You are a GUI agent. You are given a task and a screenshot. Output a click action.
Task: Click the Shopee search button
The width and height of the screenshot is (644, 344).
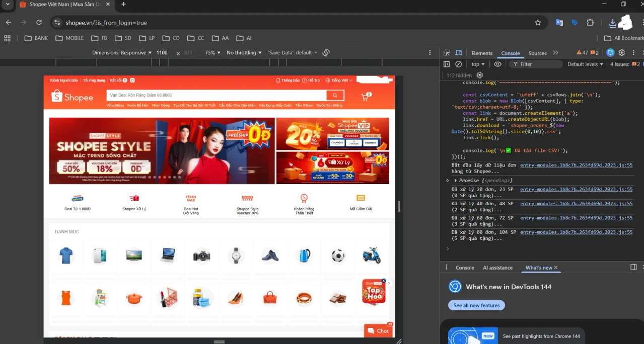click(x=335, y=96)
